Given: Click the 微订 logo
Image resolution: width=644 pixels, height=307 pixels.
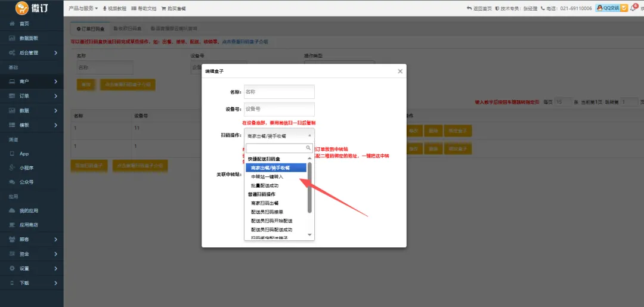Looking at the screenshot, I should point(32,8).
